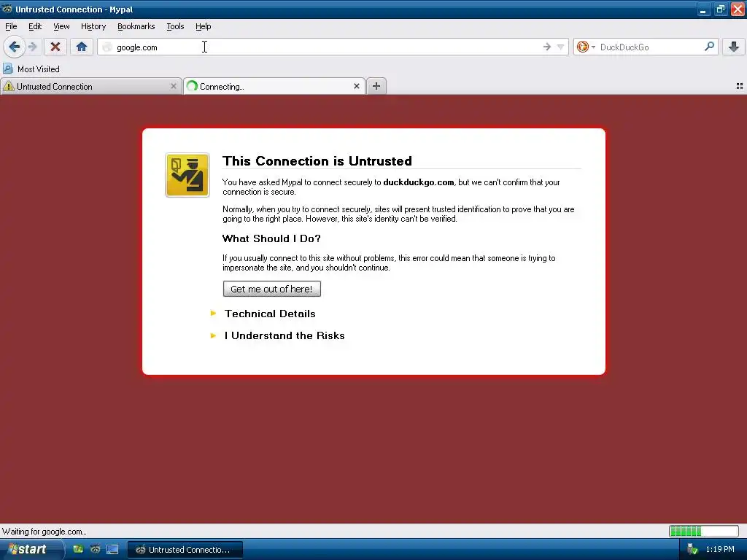Click the Show Desktop quick launch icon
This screenshot has height=560, width=747.
[x=112, y=549]
